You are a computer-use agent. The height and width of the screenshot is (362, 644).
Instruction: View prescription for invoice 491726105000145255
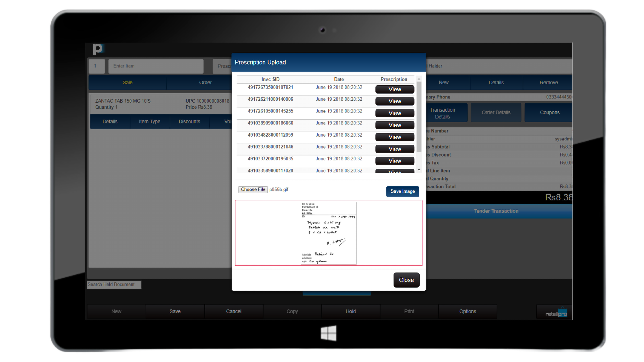coord(395,113)
